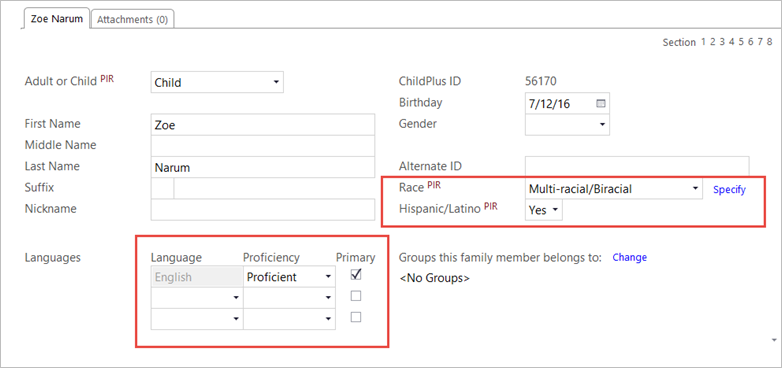Click the Change link for groups

point(629,257)
